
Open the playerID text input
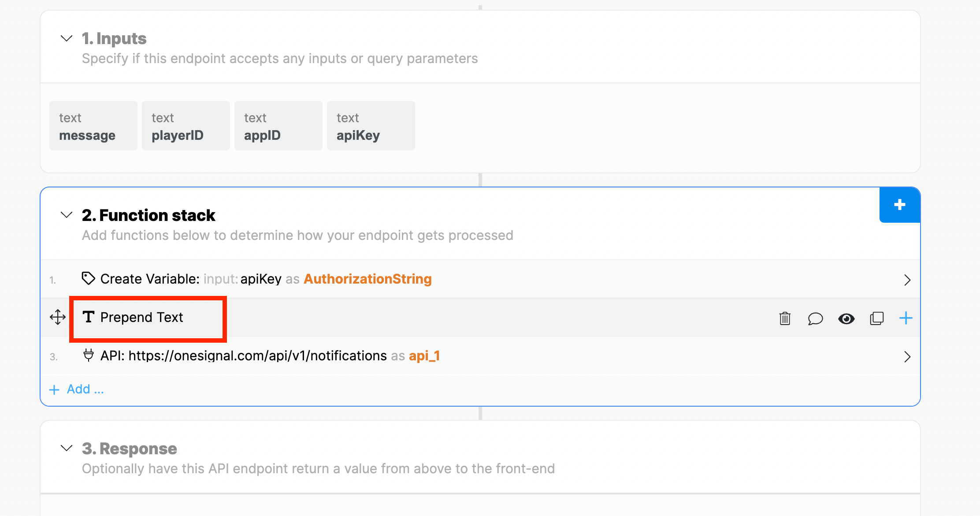[x=186, y=126]
